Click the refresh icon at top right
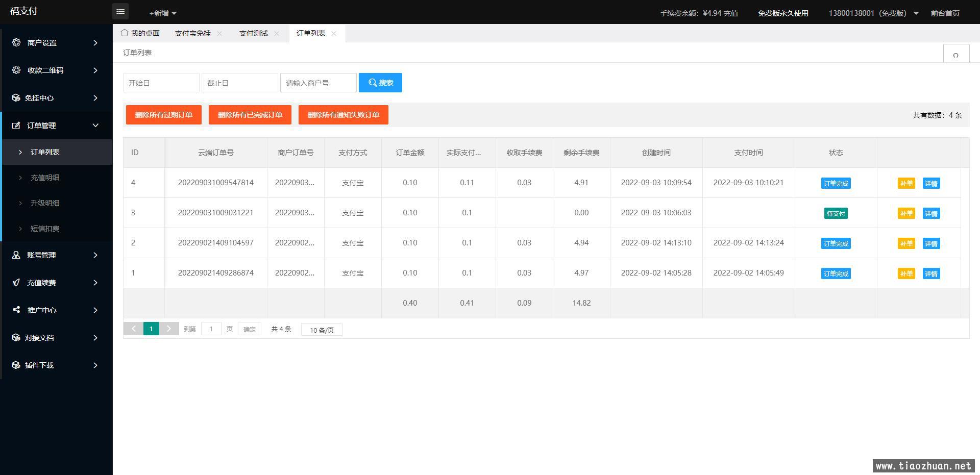 pyautogui.click(x=955, y=55)
